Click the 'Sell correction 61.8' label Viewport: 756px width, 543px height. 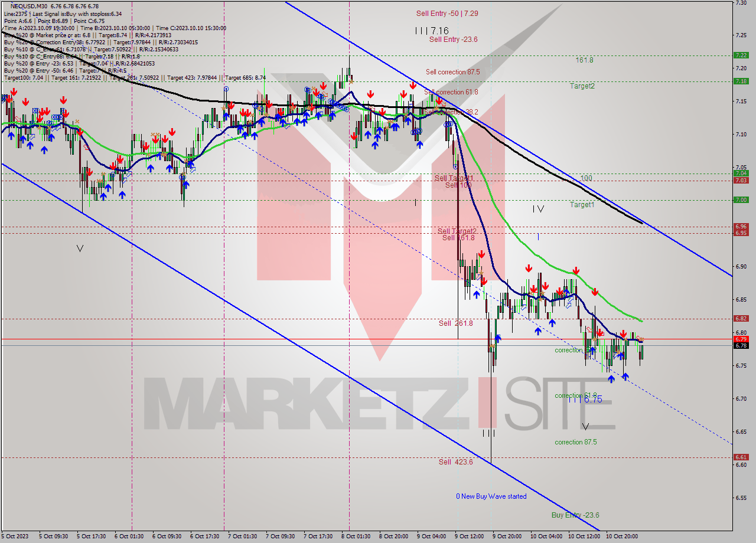pyautogui.click(x=451, y=92)
